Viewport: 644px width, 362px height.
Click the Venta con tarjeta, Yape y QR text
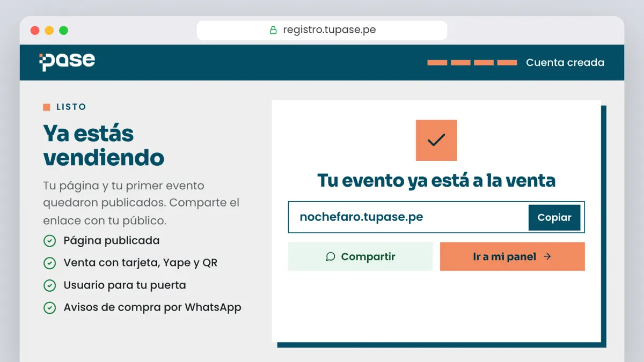141,263
